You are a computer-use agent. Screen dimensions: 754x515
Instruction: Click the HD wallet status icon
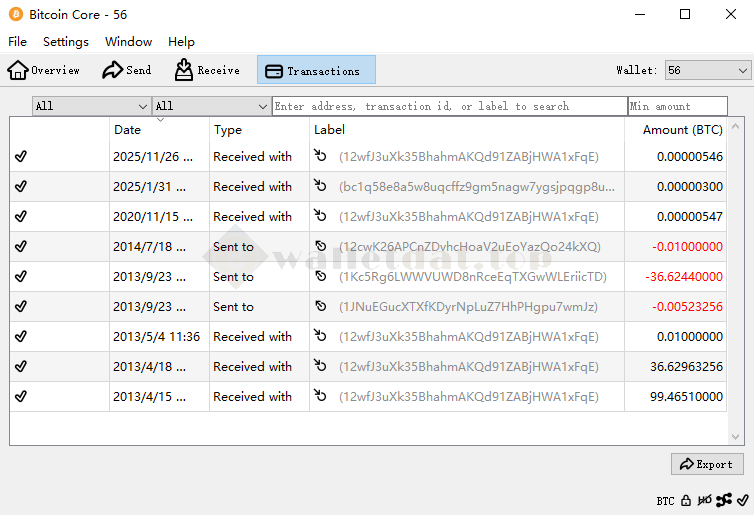(705, 500)
